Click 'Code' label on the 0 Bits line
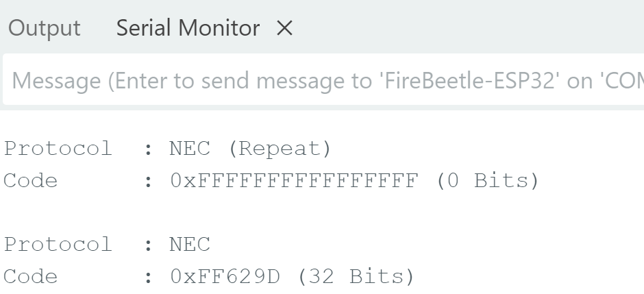This screenshot has height=294, width=644. [x=31, y=181]
